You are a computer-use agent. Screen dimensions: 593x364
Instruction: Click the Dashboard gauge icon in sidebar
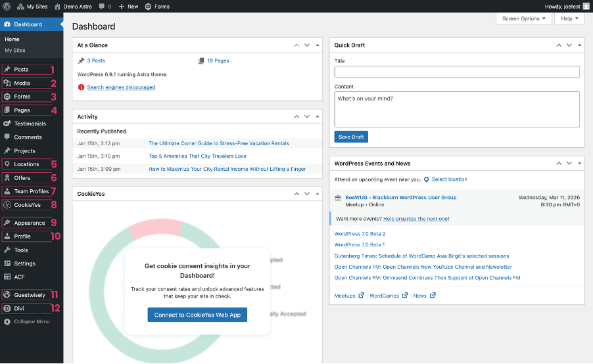point(7,24)
